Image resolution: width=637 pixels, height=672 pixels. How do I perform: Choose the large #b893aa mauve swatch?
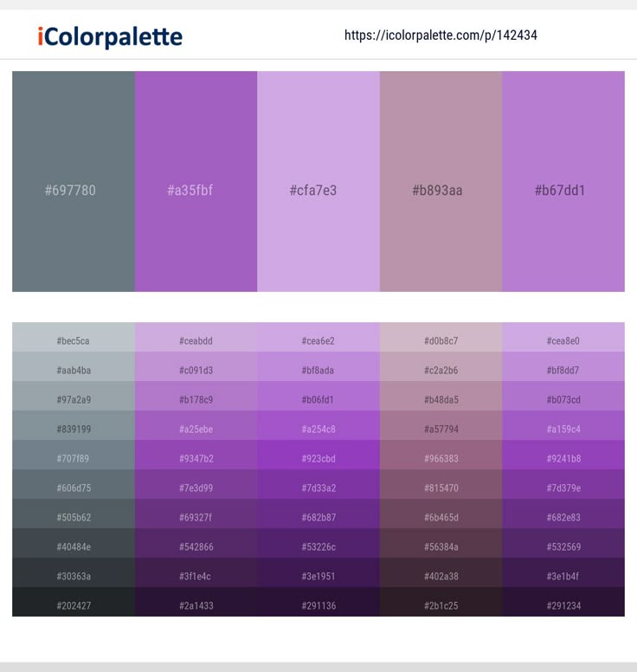click(x=441, y=181)
